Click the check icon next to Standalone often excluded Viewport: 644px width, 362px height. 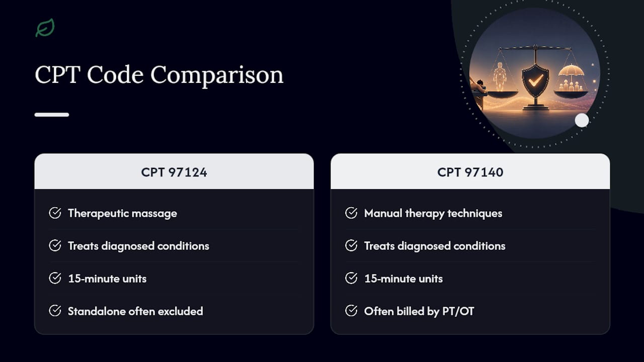click(55, 311)
